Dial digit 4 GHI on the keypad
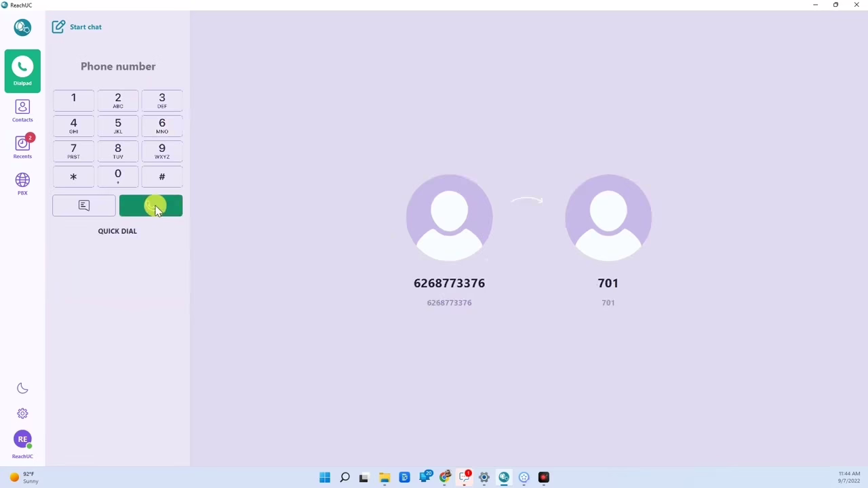This screenshot has width=868, height=488. (73, 125)
